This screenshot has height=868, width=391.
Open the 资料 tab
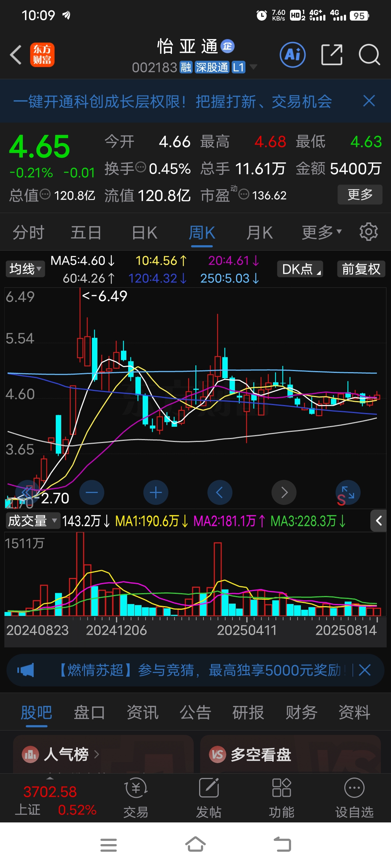coord(354,713)
